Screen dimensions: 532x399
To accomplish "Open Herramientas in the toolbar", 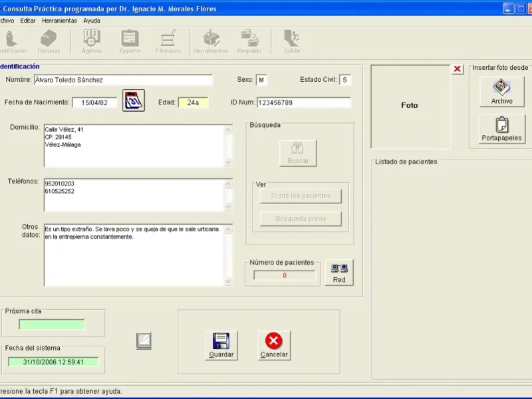I will coord(211,42).
